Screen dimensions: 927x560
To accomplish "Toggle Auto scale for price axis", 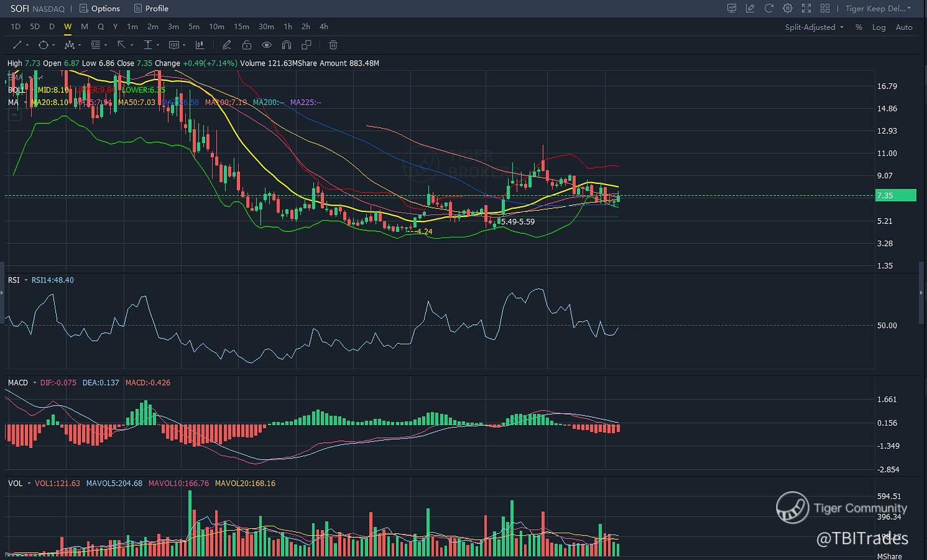I will 904,27.
